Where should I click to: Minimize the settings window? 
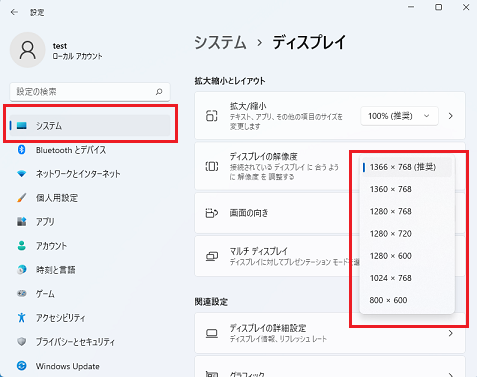point(411,7)
